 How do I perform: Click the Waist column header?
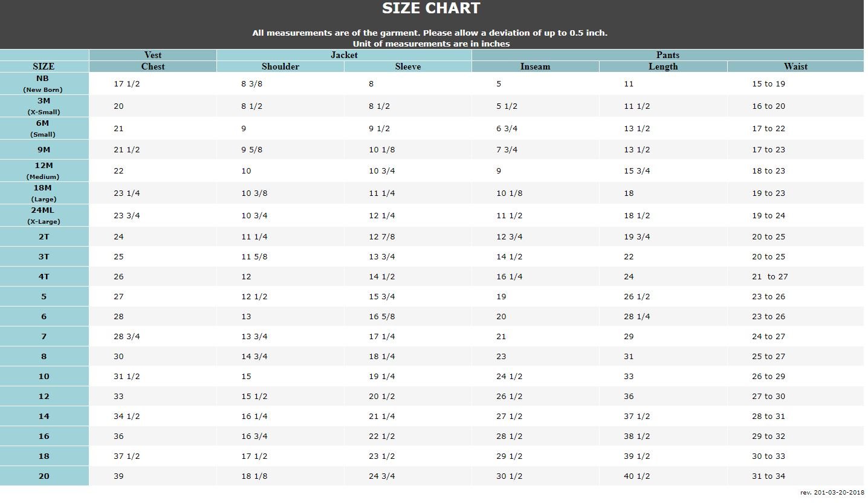tap(795, 67)
